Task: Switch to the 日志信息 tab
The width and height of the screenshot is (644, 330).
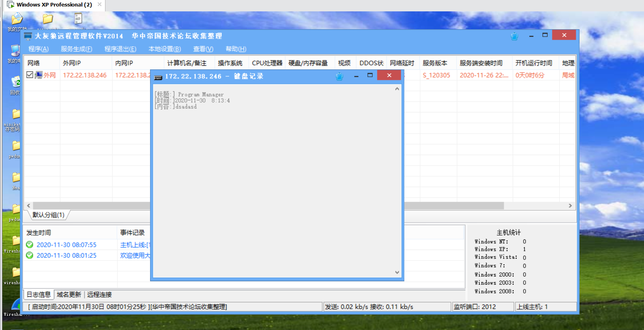Action: click(x=39, y=295)
